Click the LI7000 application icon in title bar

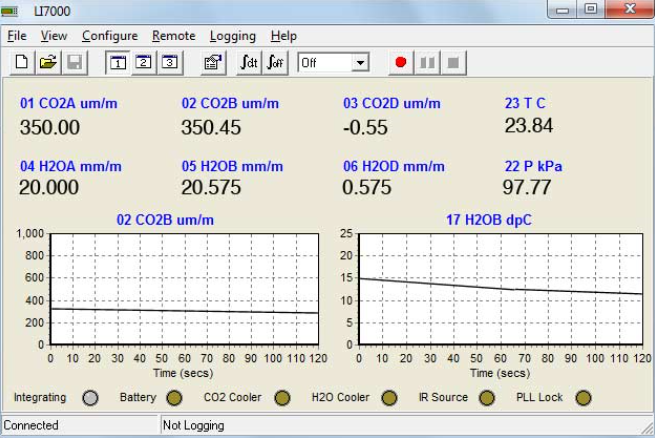coord(9,11)
